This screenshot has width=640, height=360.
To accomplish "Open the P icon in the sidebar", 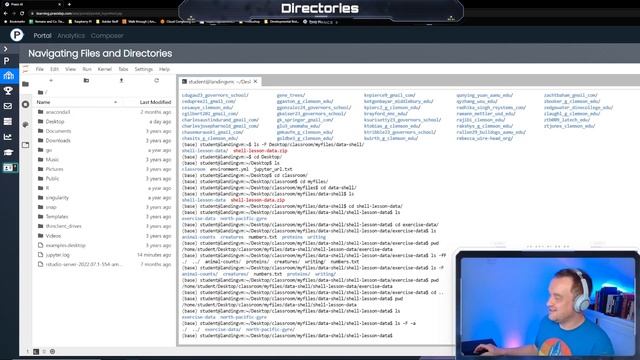I will [7, 61].
